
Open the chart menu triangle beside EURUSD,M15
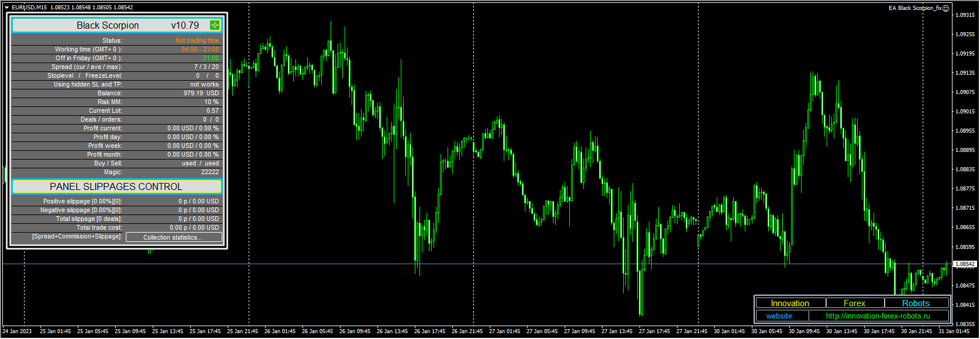pyautogui.click(x=6, y=8)
